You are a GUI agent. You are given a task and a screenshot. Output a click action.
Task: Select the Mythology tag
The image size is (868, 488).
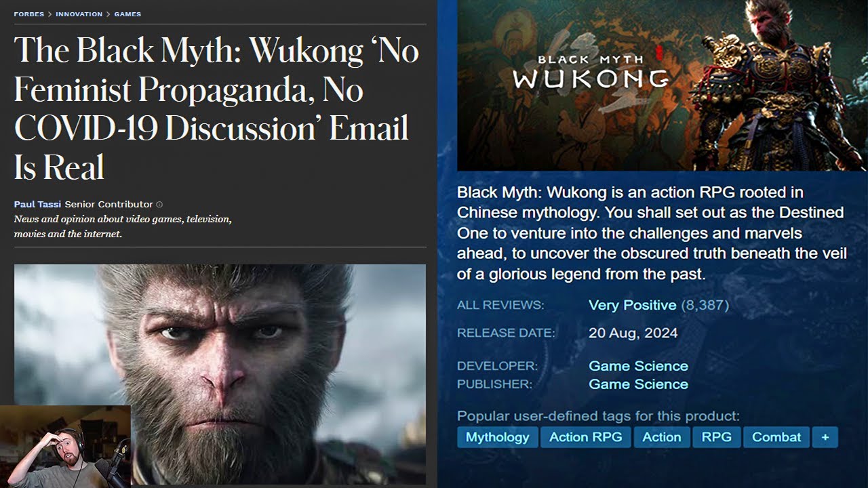coord(497,437)
